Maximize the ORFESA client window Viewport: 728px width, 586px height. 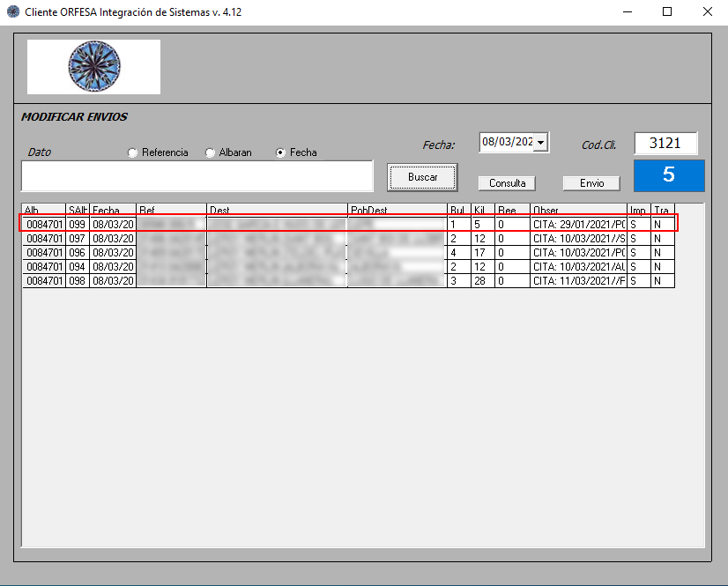pyautogui.click(x=667, y=12)
